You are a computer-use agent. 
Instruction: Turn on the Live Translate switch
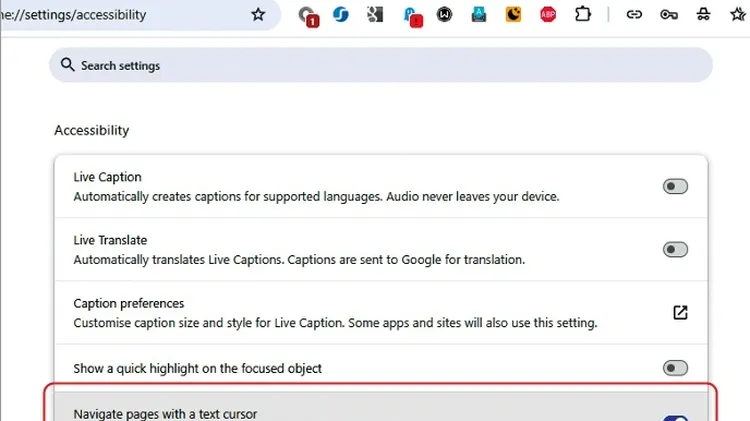[675, 249]
